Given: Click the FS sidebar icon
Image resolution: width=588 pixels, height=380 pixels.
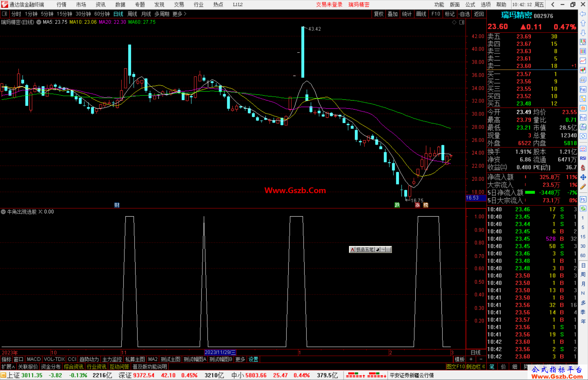Looking at the screenshot, I should 583,199.
